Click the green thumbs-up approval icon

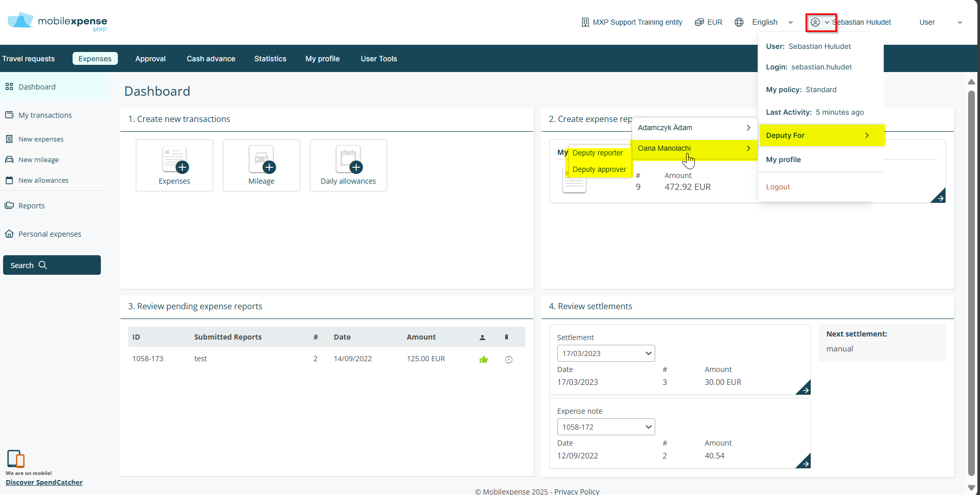[x=483, y=360]
